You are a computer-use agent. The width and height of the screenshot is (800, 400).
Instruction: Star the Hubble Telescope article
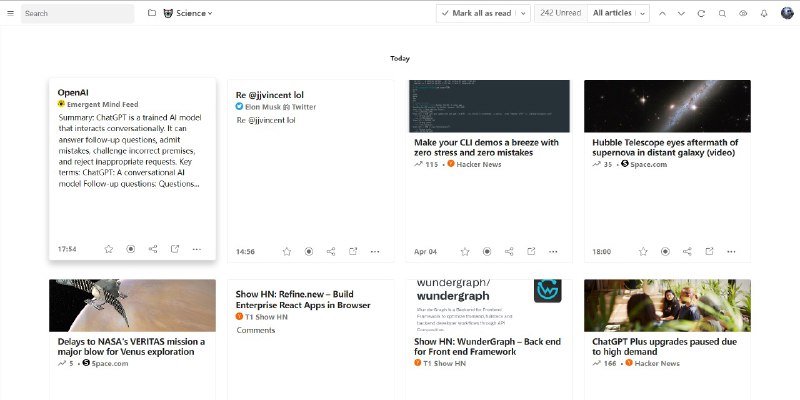click(643, 252)
